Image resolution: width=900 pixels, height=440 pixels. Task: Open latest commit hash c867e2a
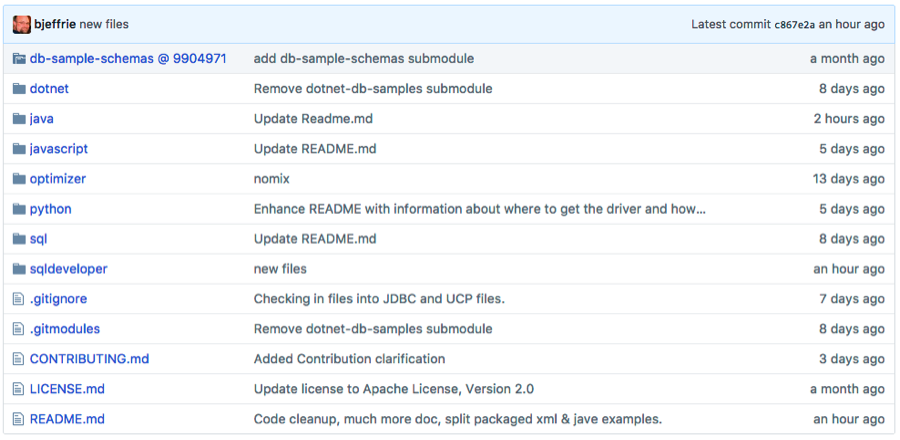795,24
